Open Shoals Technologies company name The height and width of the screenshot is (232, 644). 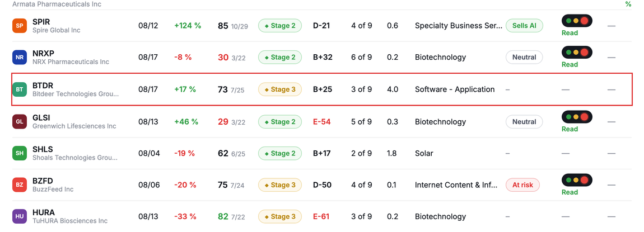point(75,158)
